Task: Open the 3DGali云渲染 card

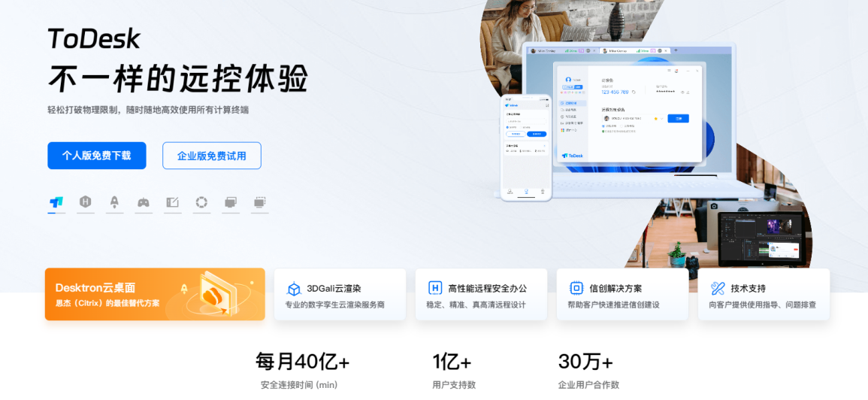Action: (340, 295)
